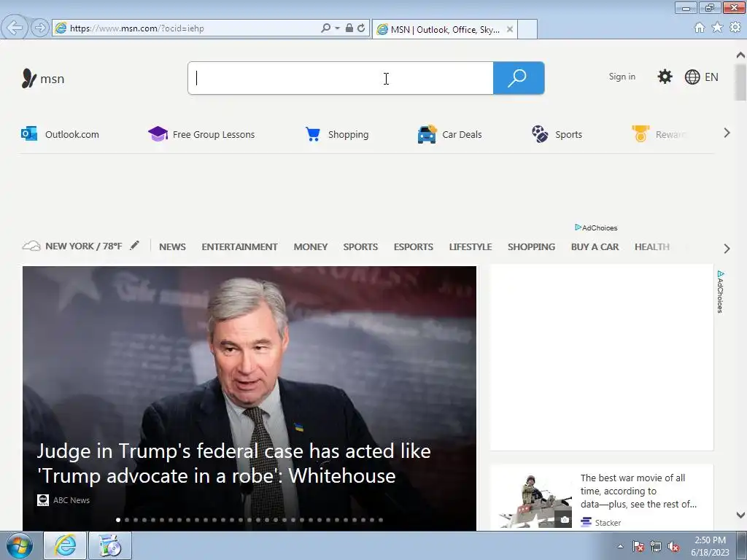Open the Sports shortcut with ball icon

tap(557, 134)
